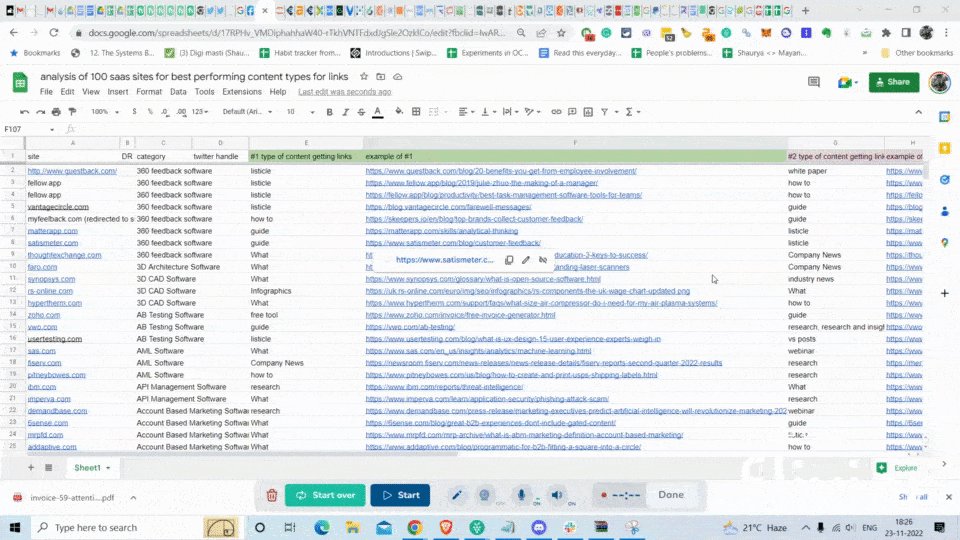
Task: Move document using folder icon by title
Action: pos(381,77)
